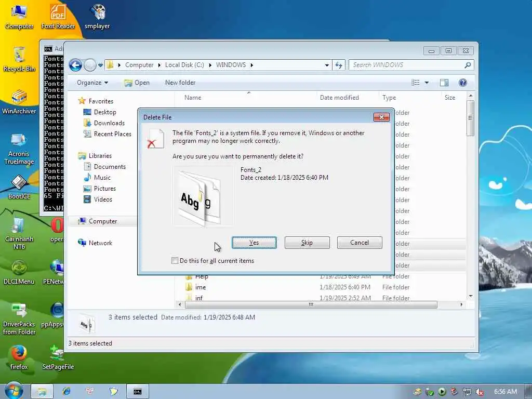Open DriverPacks from Folder desktop icon
The width and height of the screenshot is (532, 399).
(19, 319)
